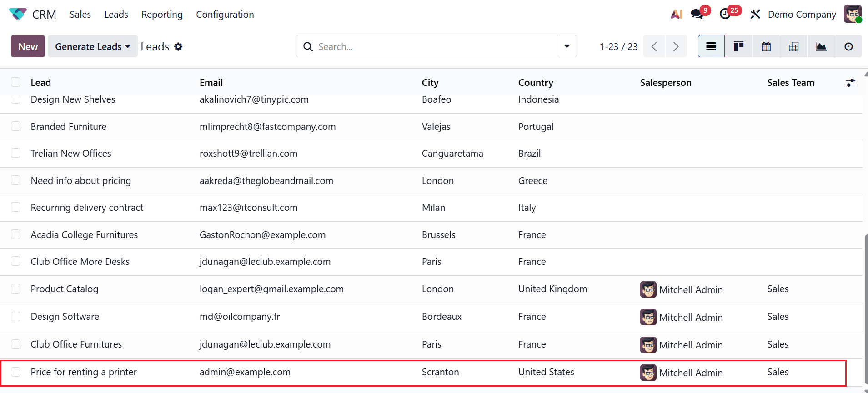
Task: Click Mitchell Admin avatar in Club Office Furnitures row
Action: pos(648,345)
